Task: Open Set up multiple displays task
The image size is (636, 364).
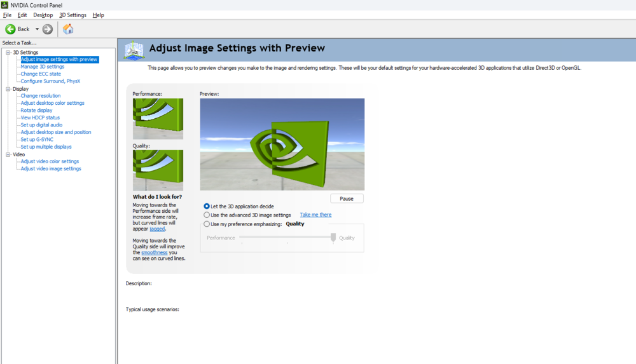Action: (46, 147)
